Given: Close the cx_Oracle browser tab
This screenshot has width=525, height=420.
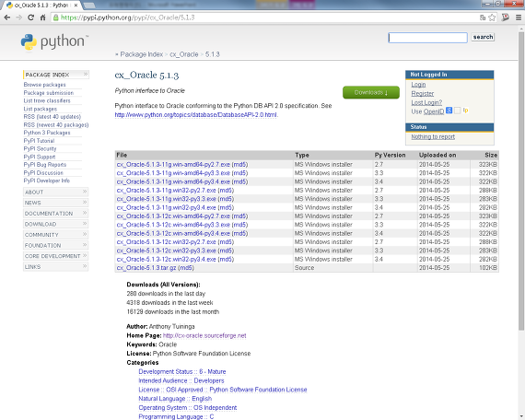Looking at the screenshot, I should 76,6.
